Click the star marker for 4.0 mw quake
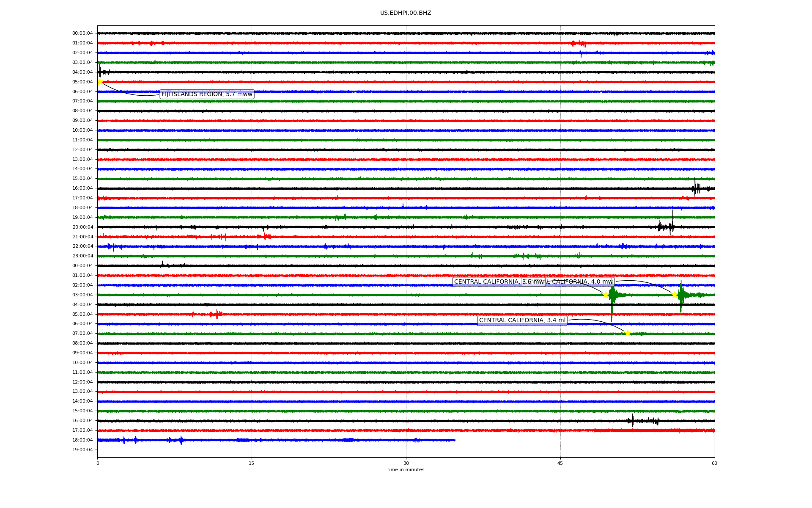Image resolution: width=812 pixels, height=508 pixels. (675, 295)
